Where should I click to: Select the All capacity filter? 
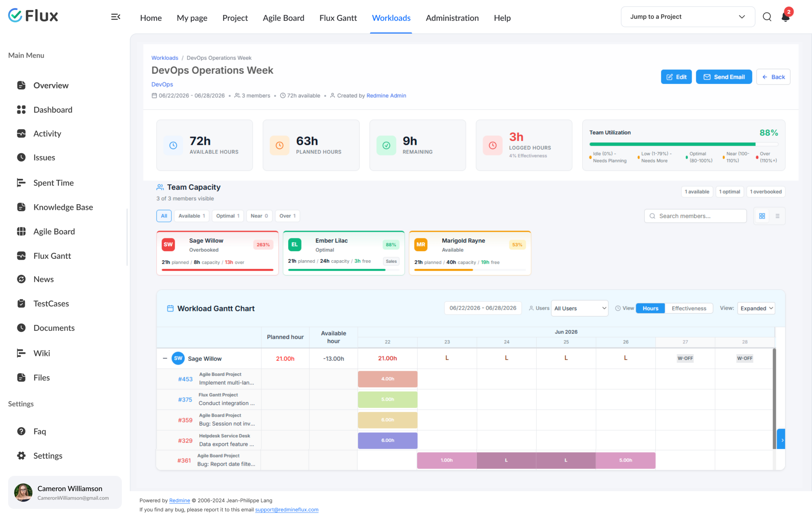tap(164, 216)
